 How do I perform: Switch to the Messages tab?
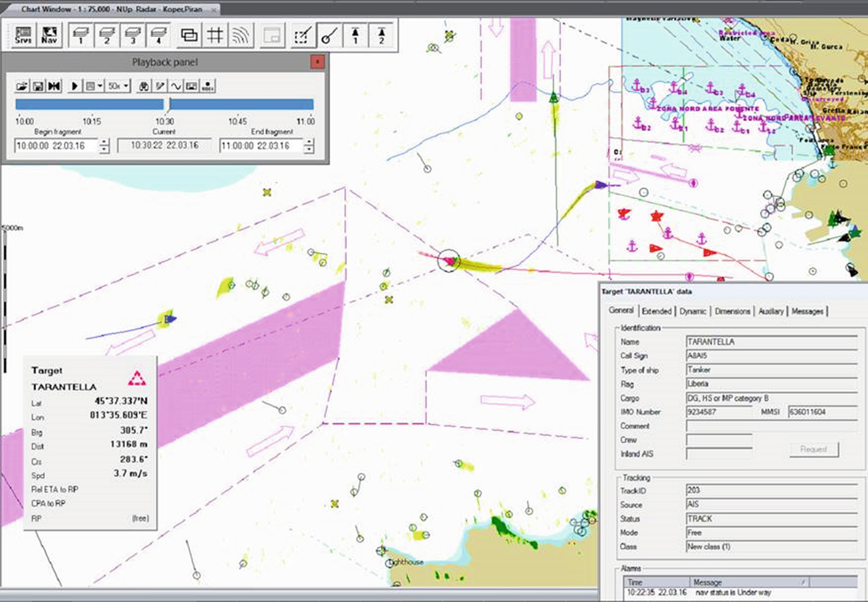click(x=807, y=311)
